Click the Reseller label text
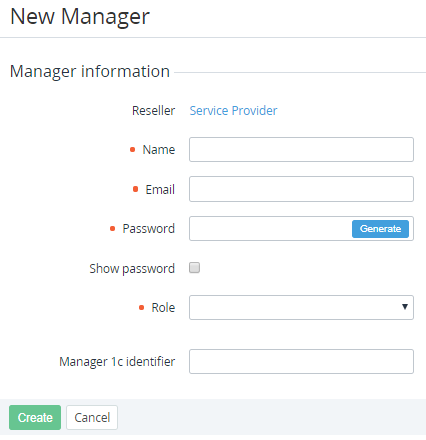426x440 pixels. coord(153,111)
